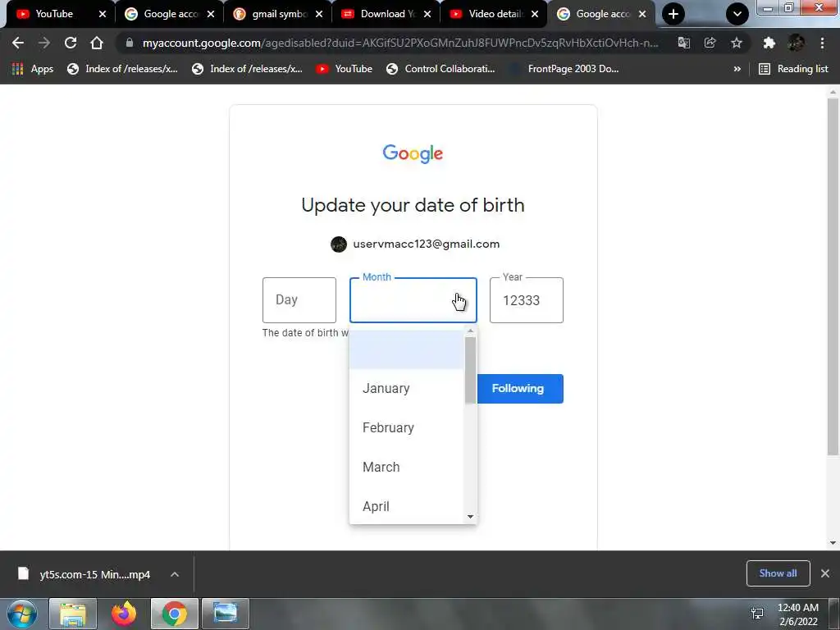Open first Index of /releases bookmark

[x=123, y=69]
